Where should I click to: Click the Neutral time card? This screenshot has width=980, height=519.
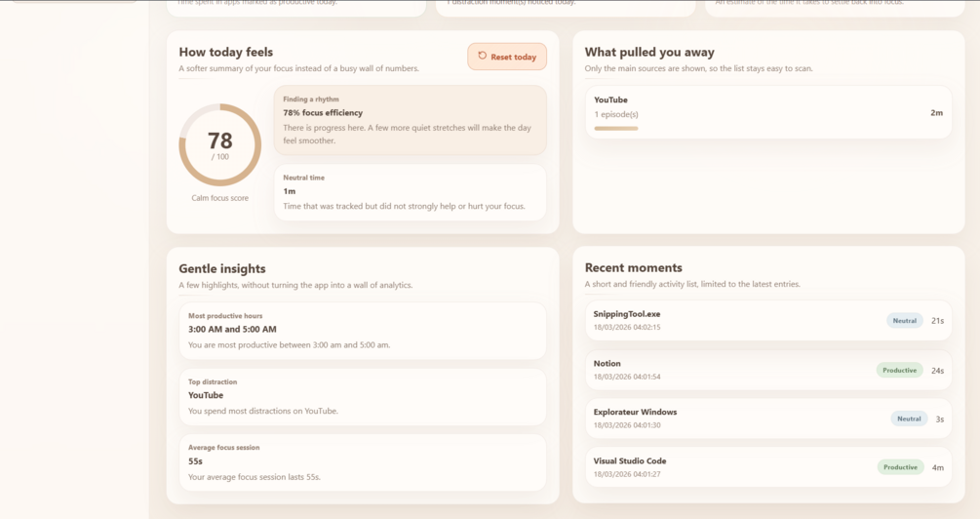click(410, 192)
